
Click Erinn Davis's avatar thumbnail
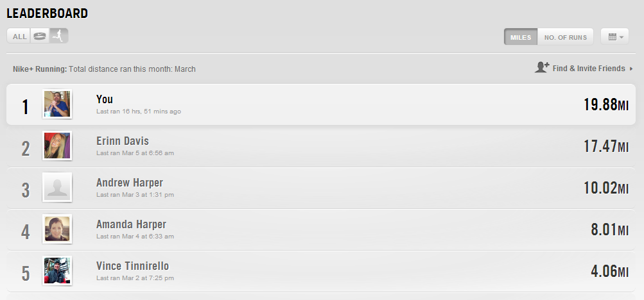pos(57,146)
